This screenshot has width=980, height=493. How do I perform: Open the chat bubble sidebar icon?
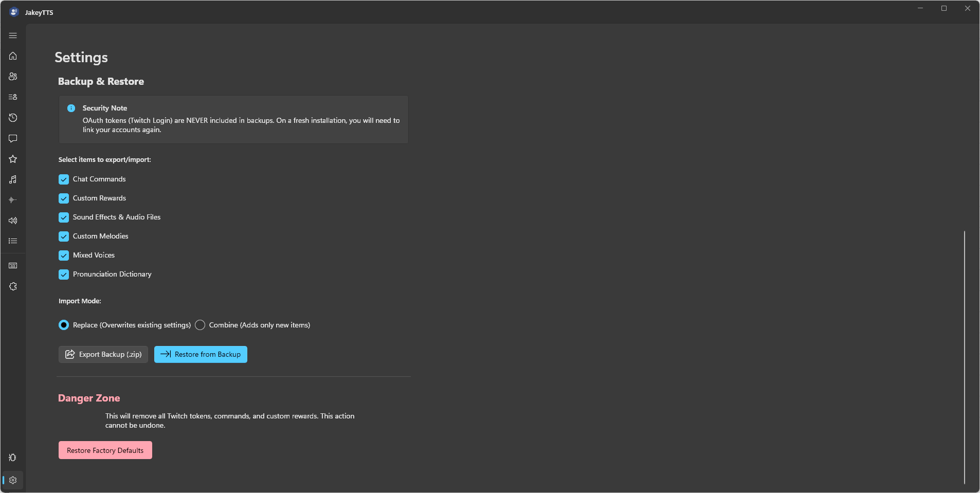click(x=13, y=138)
